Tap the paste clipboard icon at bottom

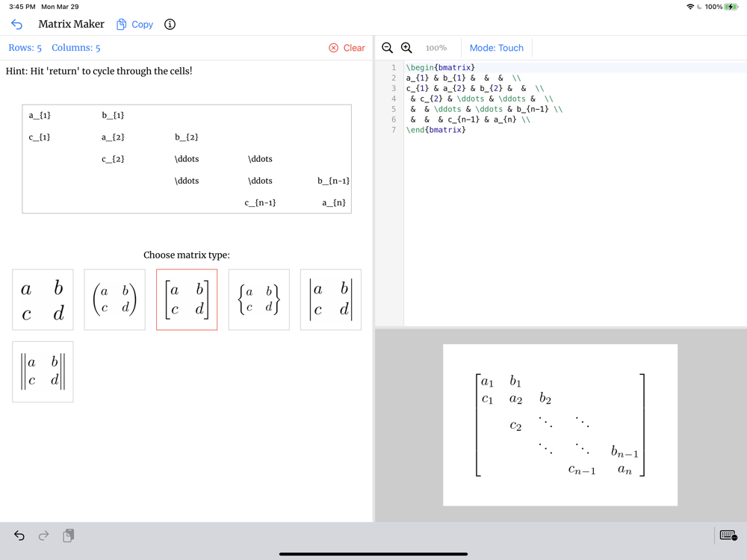point(68,535)
